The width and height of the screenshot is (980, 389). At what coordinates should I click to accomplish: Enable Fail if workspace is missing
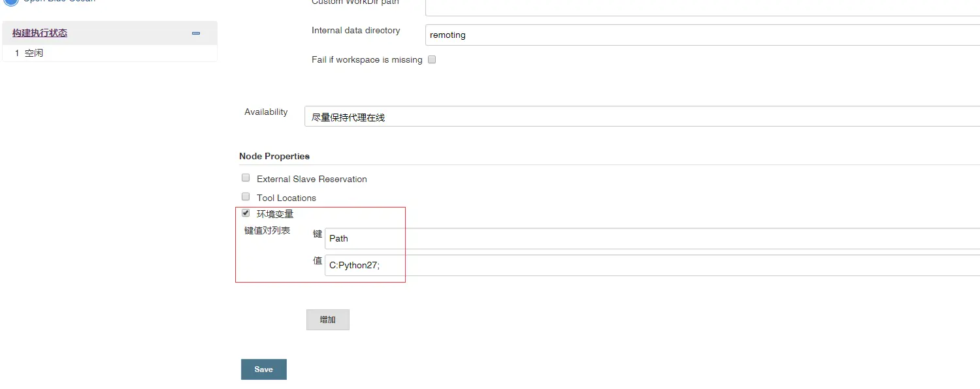coord(431,59)
